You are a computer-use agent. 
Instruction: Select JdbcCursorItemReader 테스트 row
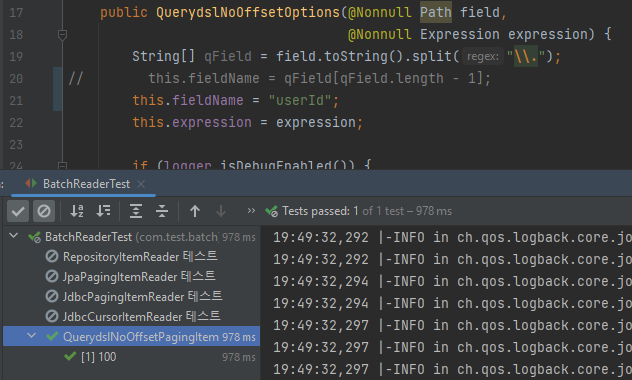point(131,316)
